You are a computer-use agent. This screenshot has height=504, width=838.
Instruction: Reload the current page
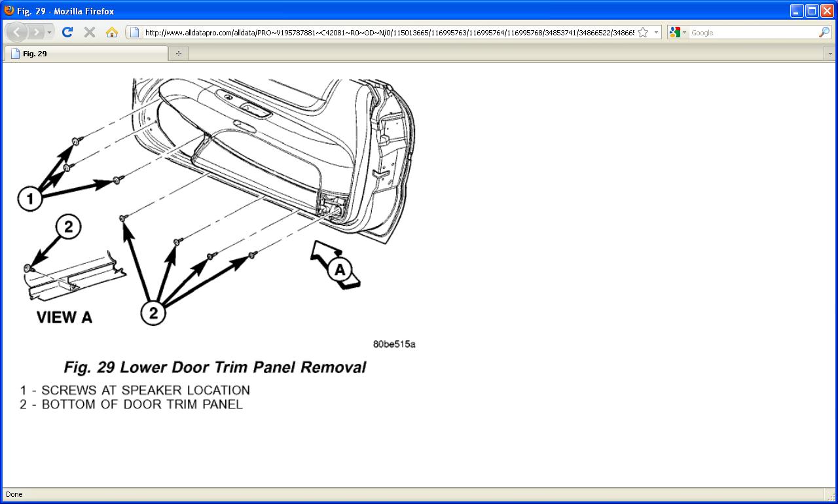click(67, 32)
